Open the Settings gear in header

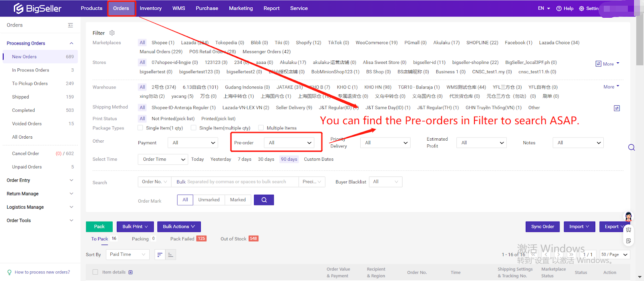click(582, 8)
